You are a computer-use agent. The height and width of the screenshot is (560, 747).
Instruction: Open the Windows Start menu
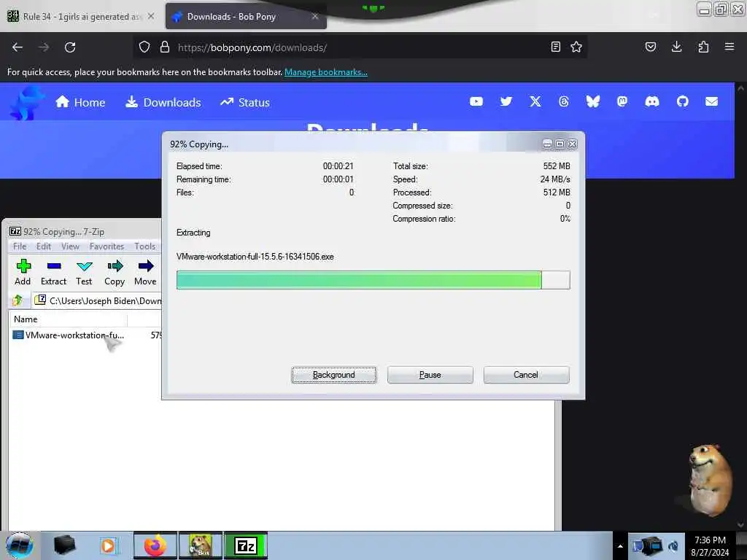(x=20, y=545)
